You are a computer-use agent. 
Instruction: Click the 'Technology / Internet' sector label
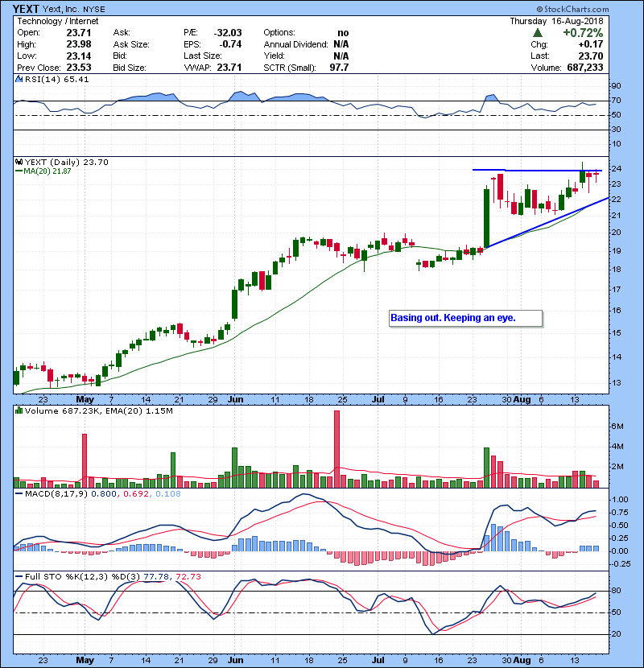coord(57,21)
